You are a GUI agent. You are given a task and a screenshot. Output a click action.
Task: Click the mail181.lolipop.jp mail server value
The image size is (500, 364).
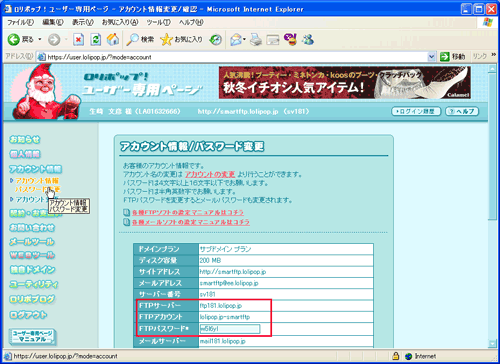click(223, 341)
